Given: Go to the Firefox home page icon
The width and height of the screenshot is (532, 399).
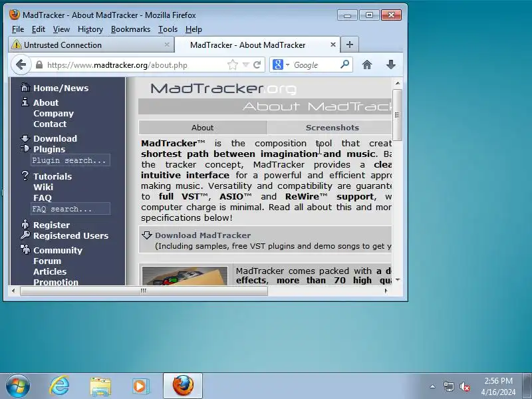Looking at the screenshot, I should click(x=367, y=65).
